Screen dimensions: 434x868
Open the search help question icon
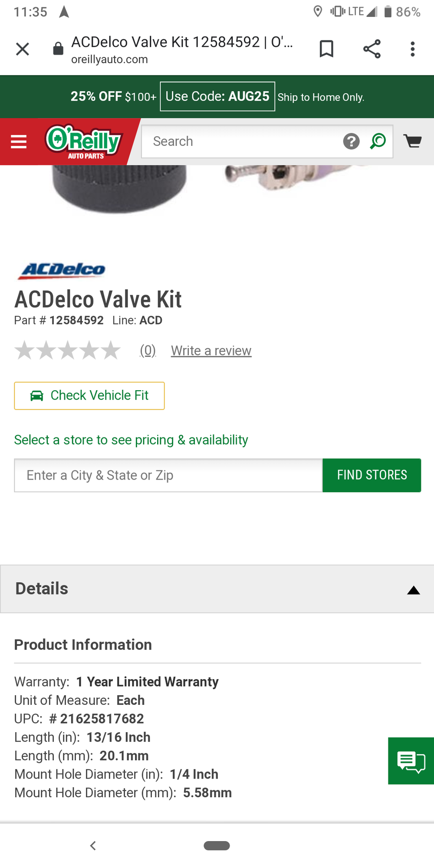pos(351,141)
